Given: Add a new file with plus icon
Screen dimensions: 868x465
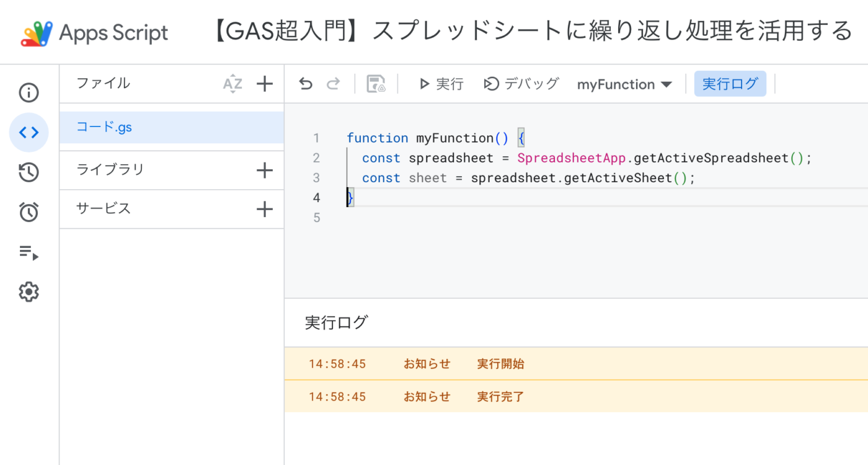Looking at the screenshot, I should (x=265, y=84).
